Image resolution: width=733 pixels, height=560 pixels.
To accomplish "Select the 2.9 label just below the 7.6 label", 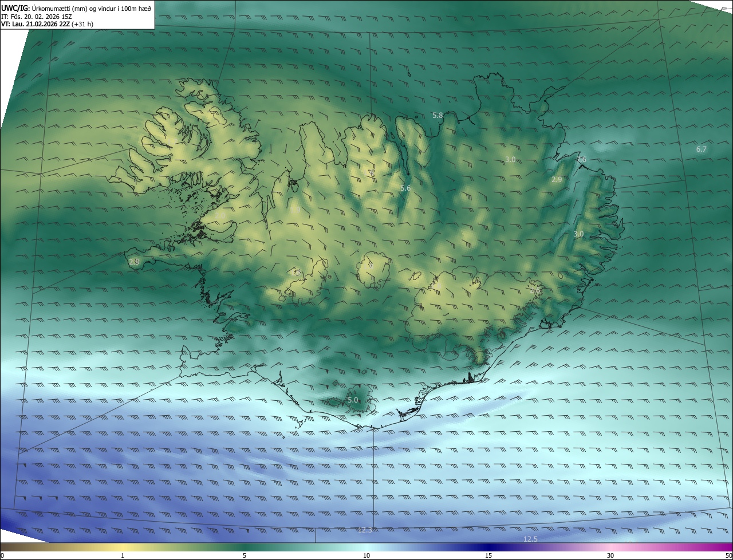I will coord(557,180).
